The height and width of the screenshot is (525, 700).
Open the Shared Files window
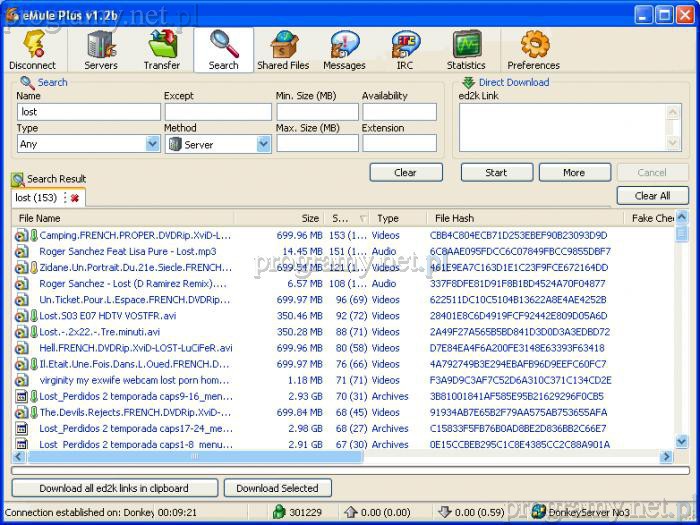(283, 50)
